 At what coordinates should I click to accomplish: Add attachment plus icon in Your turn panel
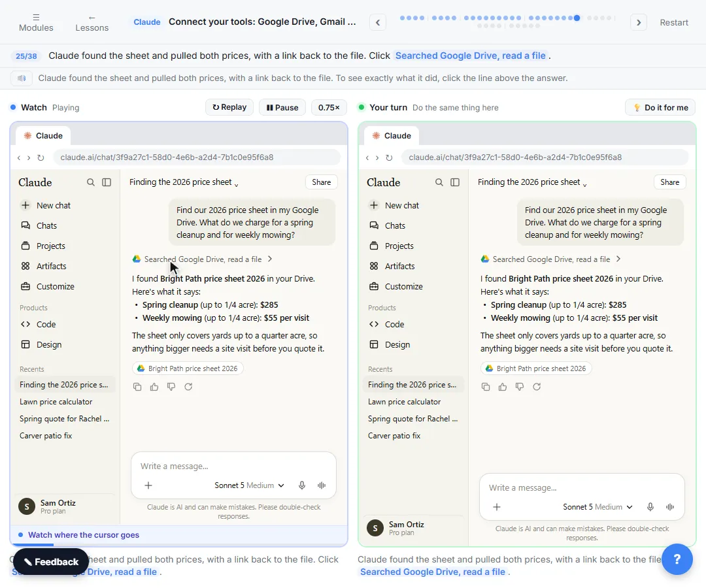click(497, 507)
